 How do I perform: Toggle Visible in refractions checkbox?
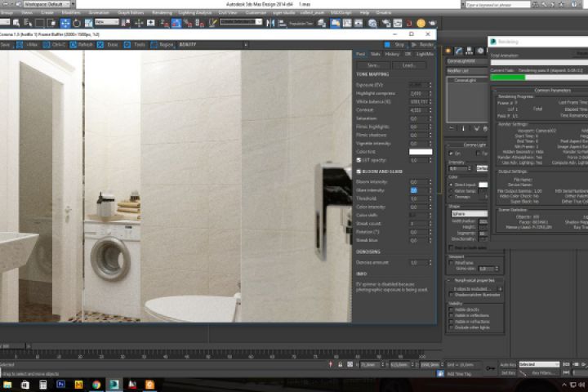451,322
